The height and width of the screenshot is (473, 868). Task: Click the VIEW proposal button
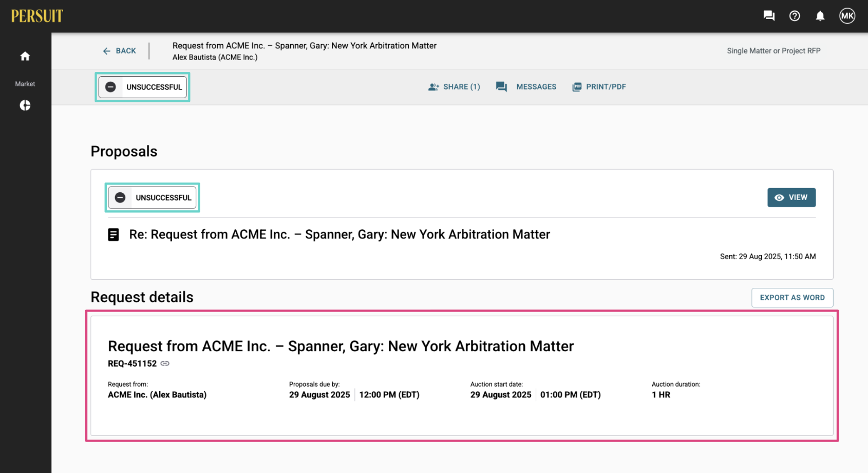[x=791, y=197]
